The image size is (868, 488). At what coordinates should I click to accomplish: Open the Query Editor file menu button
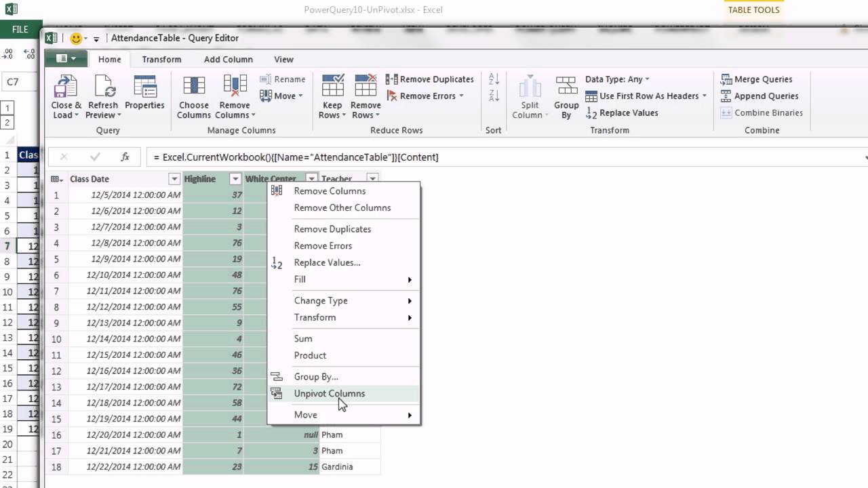[x=66, y=59]
